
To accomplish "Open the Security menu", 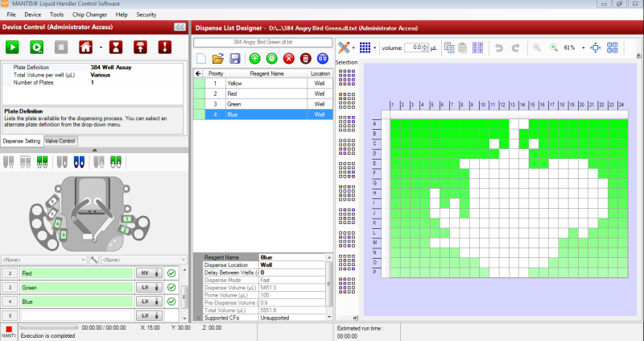I will [x=147, y=15].
